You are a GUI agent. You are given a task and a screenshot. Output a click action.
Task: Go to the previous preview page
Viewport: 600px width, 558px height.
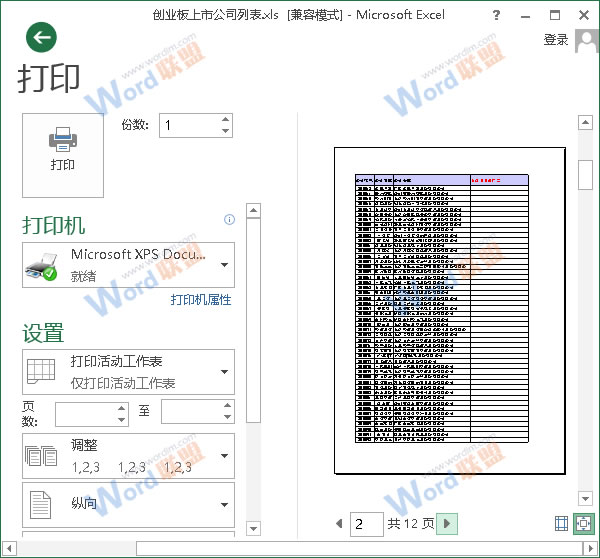pos(338,524)
